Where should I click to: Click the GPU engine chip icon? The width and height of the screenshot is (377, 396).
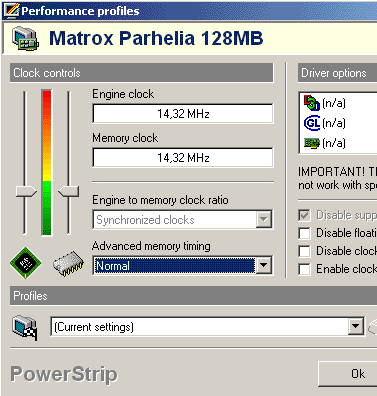(26, 263)
